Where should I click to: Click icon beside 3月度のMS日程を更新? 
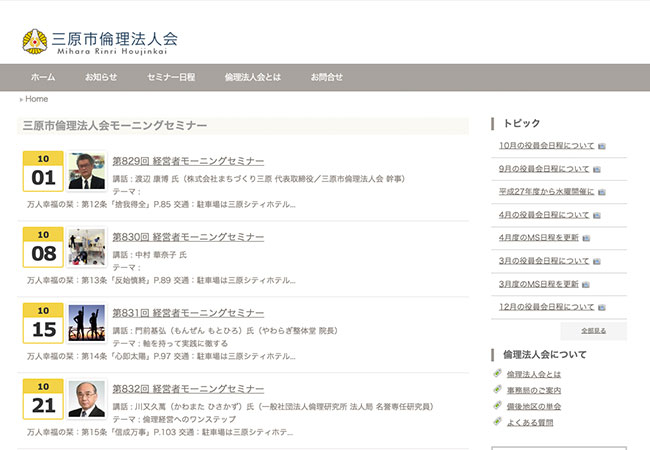(586, 285)
